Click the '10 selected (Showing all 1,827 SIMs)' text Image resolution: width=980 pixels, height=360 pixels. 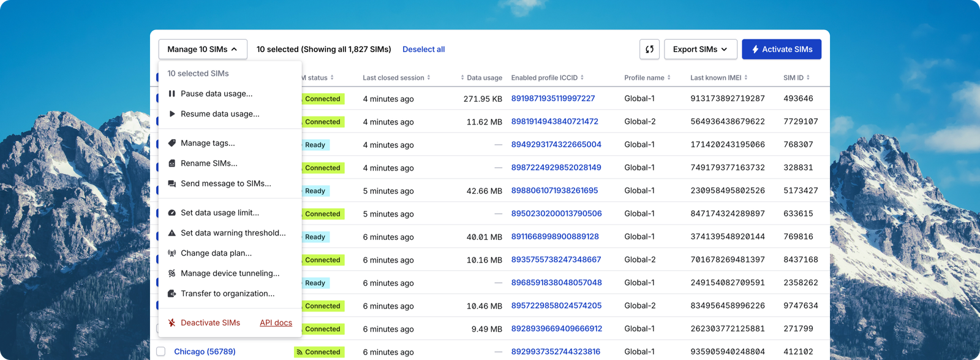coord(324,49)
